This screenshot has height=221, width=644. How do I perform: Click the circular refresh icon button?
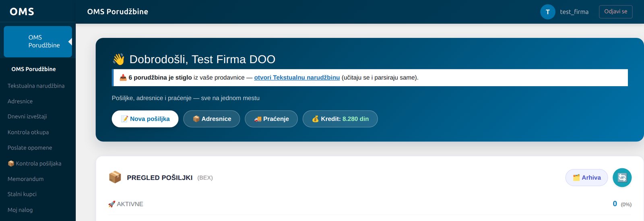coord(622,178)
